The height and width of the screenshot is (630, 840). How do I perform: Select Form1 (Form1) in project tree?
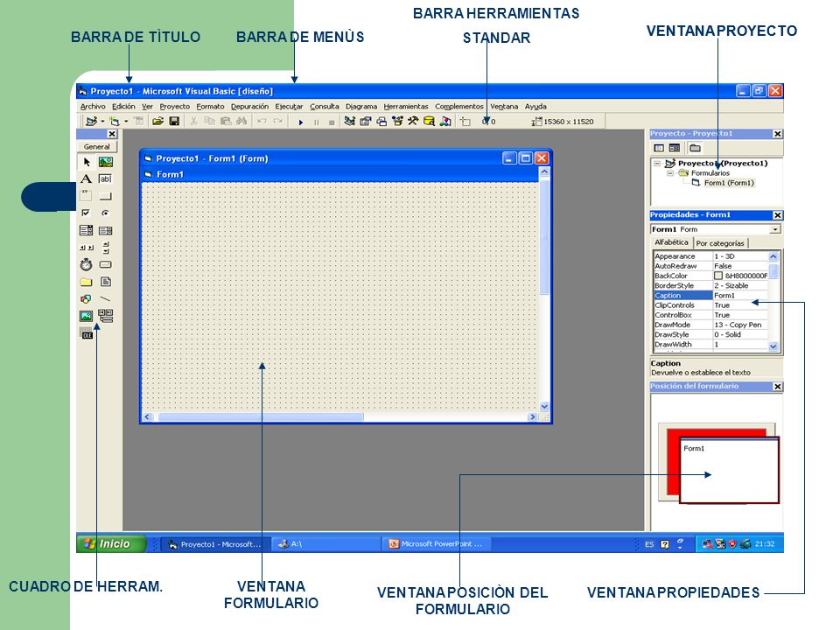point(729,183)
